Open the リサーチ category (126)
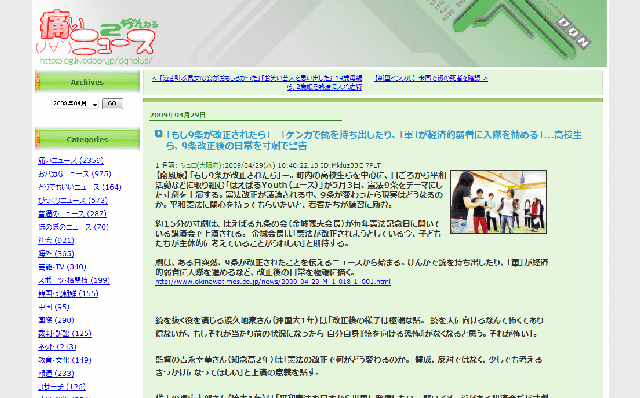The width and height of the screenshot is (640, 398). tap(62, 387)
